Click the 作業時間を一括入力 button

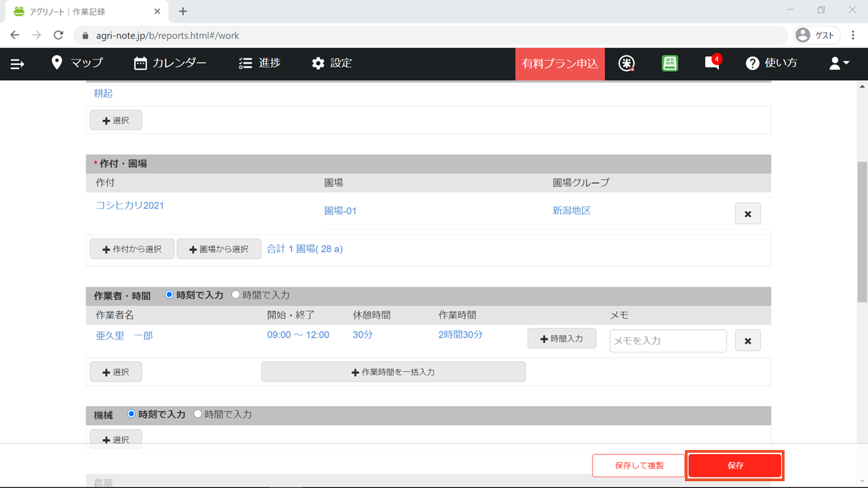tap(393, 372)
